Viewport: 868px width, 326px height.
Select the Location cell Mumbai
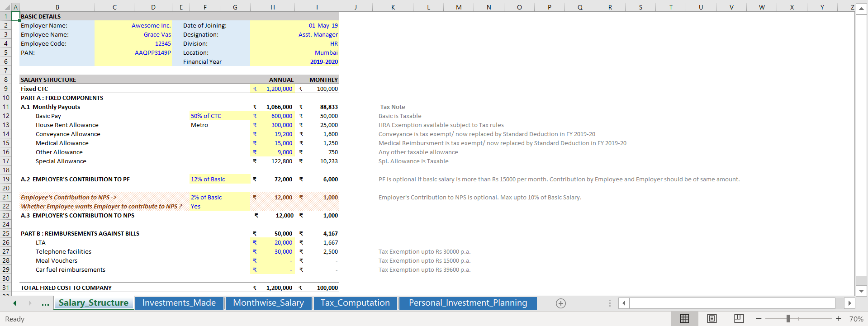(326, 53)
